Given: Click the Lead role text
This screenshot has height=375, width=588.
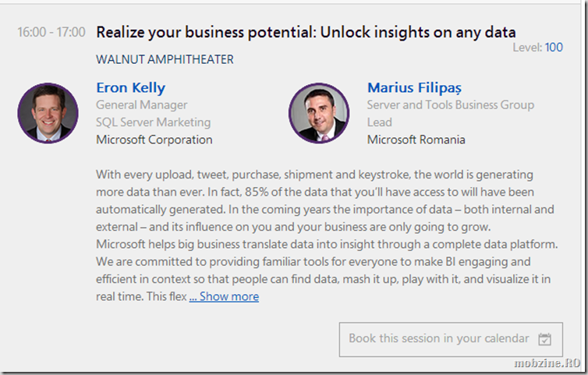Looking at the screenshot, I should (379, 122).
